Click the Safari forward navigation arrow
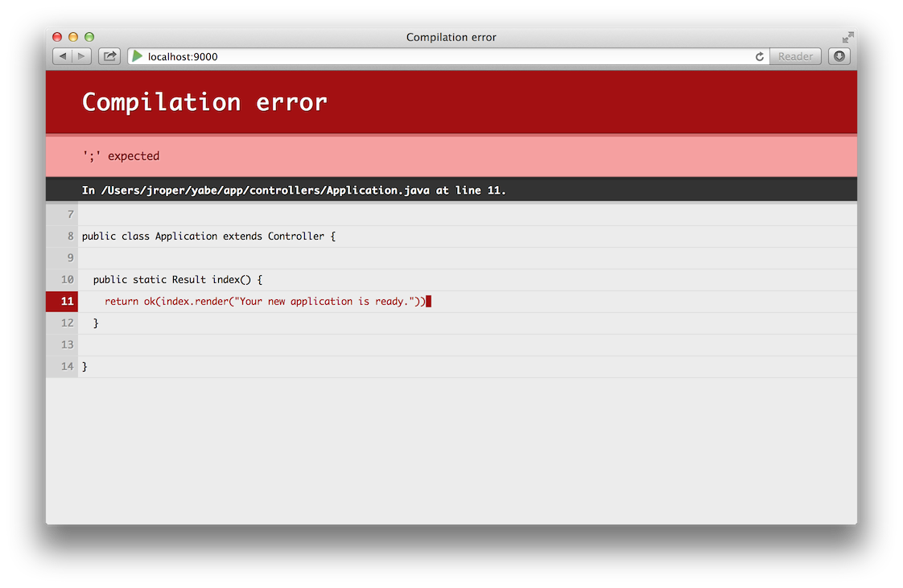 point(82,56)
